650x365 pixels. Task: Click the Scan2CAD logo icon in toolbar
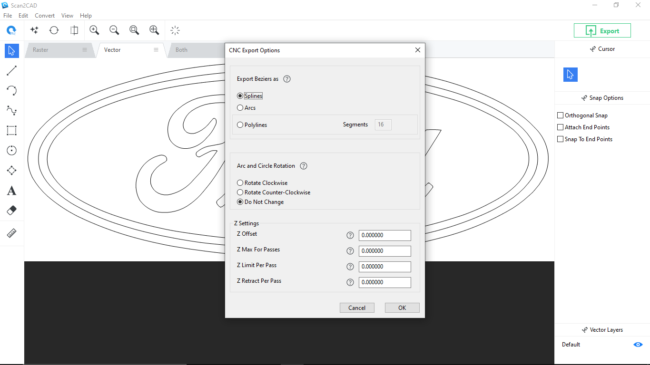pos(11,30)
